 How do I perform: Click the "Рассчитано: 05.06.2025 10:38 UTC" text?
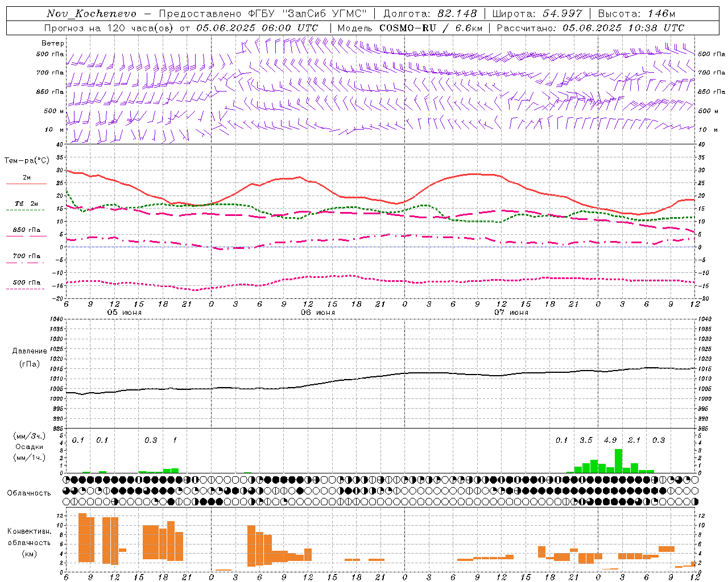click(590, 28)
